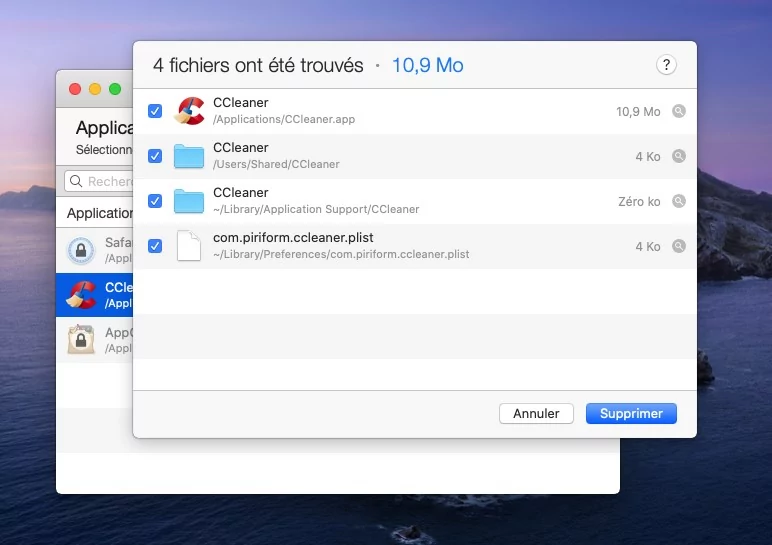Click the path /Users/Shared/CCleaner
The width and height of the screenshot is (772, 545).
pyautogui.click(x=276, y=164)
